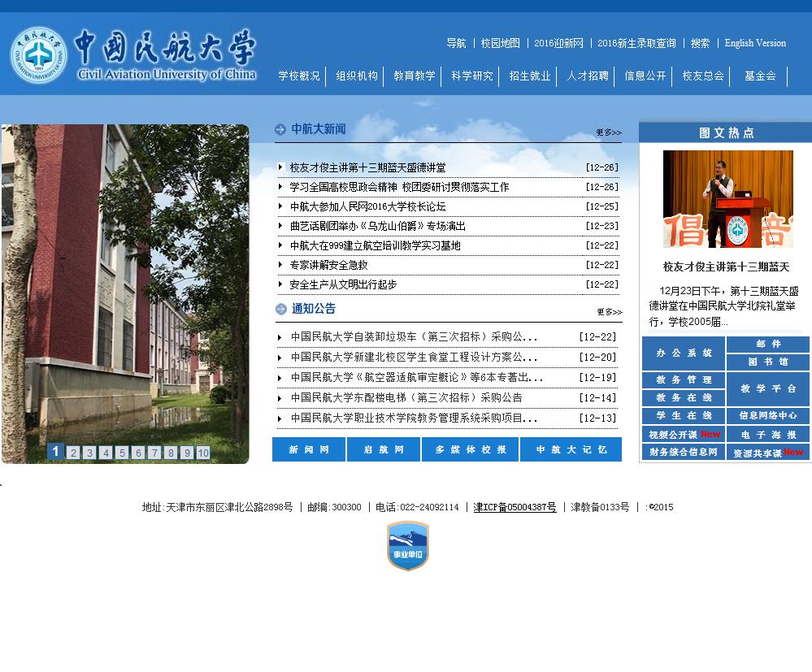Viewport: 812px width, 672px height.
Task: Open the 人才招聘 menu
Action: point(587,76)
